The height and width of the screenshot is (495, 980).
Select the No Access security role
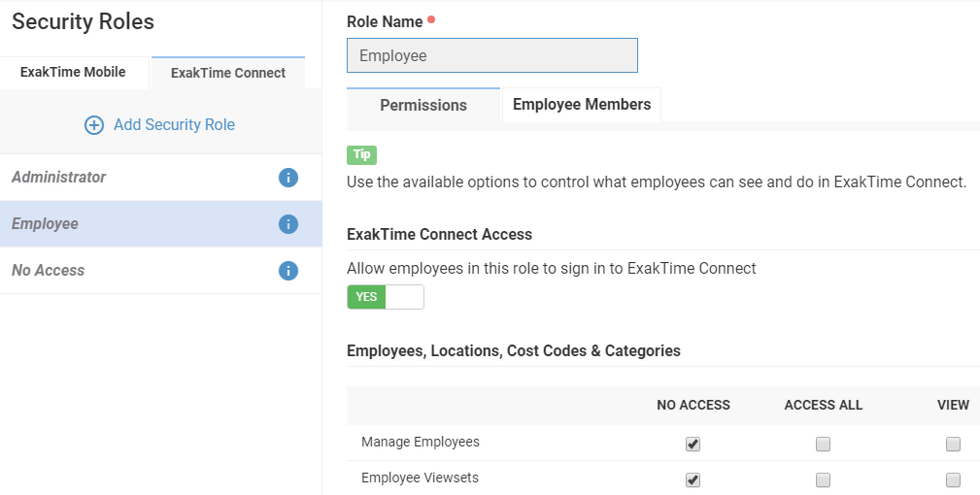pos(160,271)
